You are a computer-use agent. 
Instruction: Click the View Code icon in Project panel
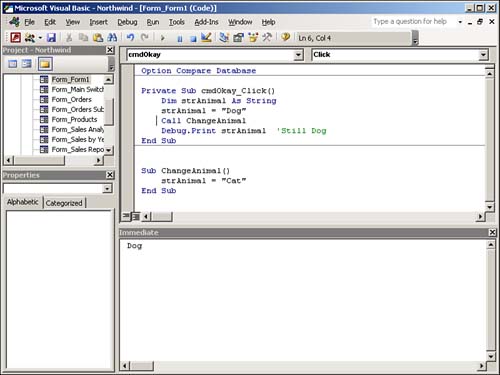13,64
